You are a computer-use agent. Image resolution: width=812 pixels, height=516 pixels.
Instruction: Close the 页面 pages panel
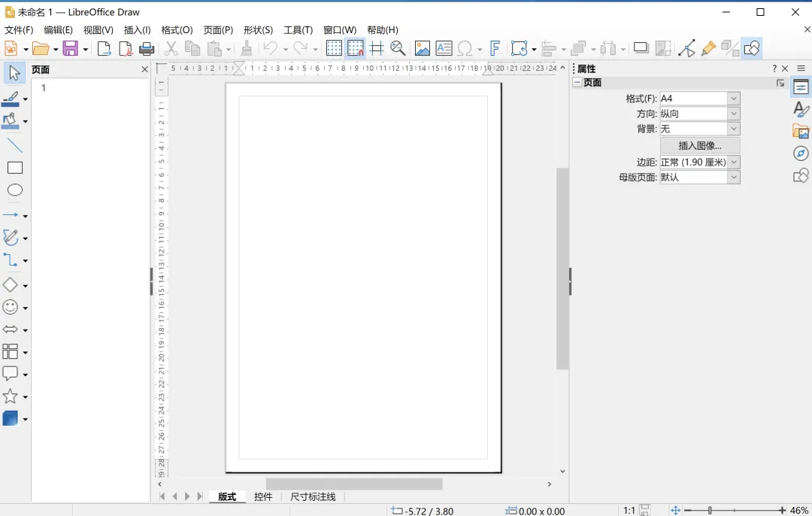144,69
